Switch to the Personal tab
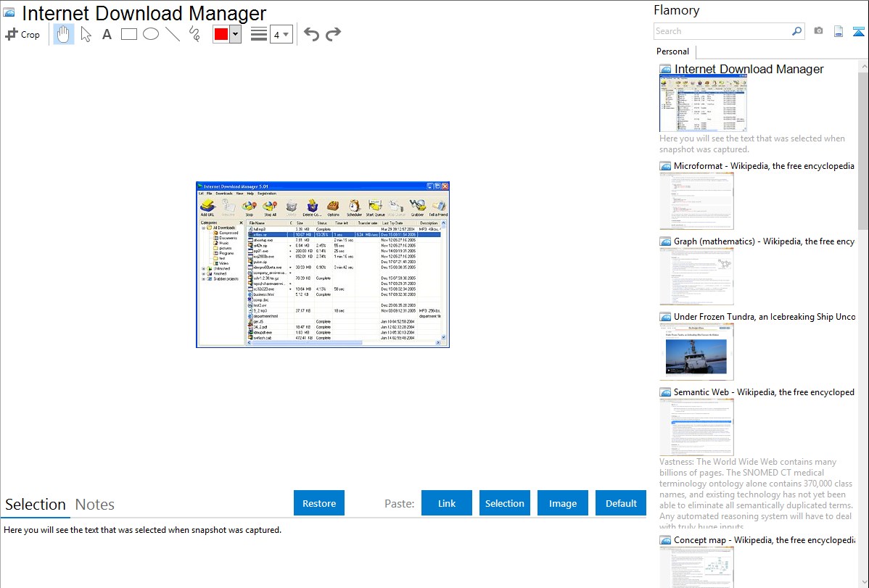This screenshot has height=588, width=869. (x=673, y=51)
